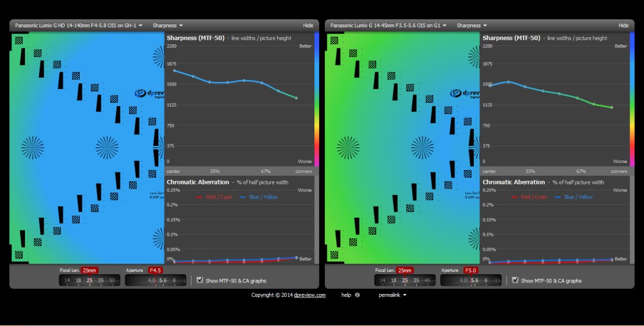
Task: Click the center star target in left test chart
Action: [107, 148]
